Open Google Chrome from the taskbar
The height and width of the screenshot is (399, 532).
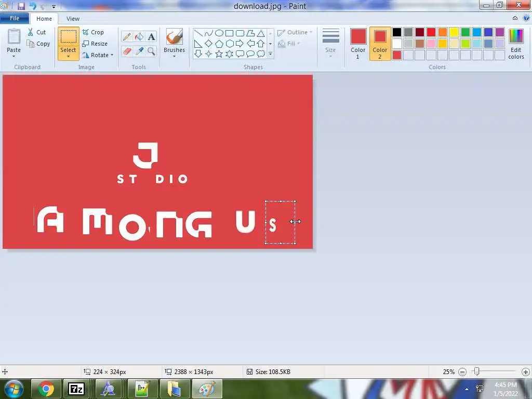[x=46, y=389]
